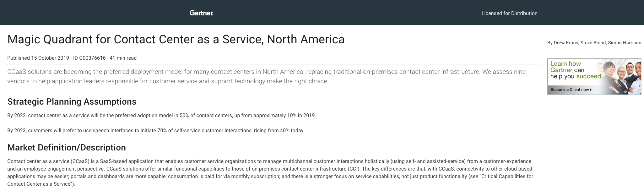Click the Licensed for Distribution text
Viewport: 644px width, 196px height.
(509, 13)
